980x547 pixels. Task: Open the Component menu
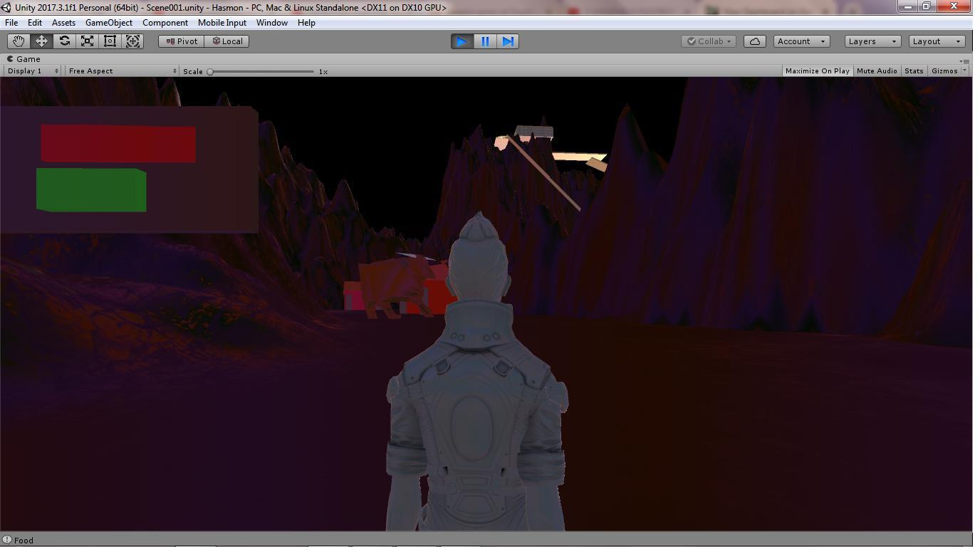click(x=165, y=23)
